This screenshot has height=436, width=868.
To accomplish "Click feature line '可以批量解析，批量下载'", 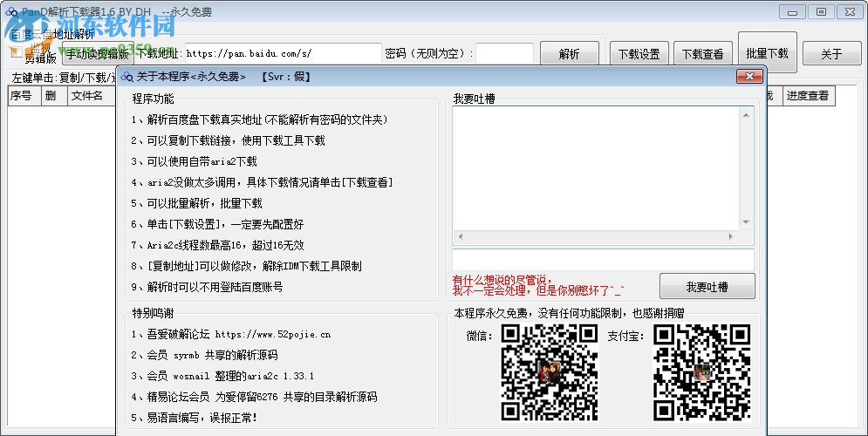I will (196, 203).
